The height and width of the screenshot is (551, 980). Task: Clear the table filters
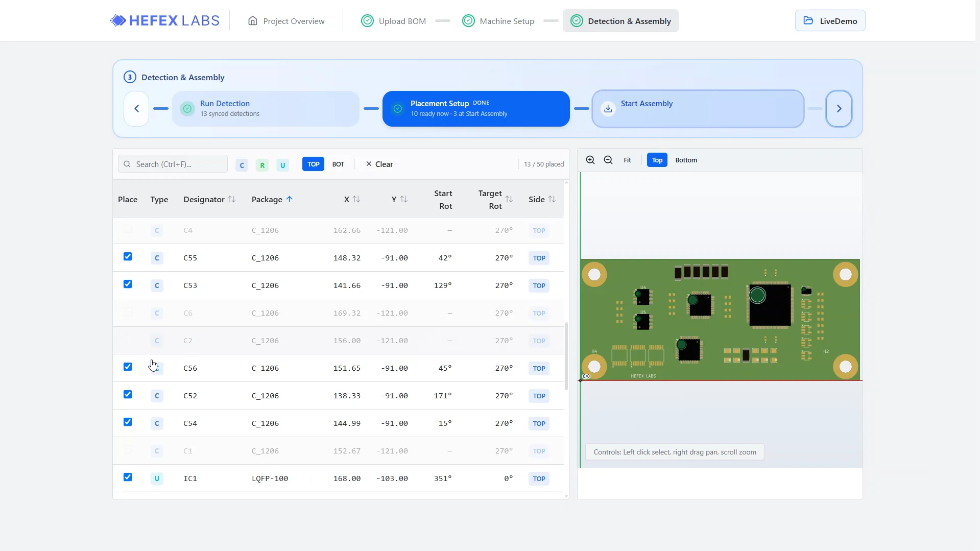(x=379, y=164)
